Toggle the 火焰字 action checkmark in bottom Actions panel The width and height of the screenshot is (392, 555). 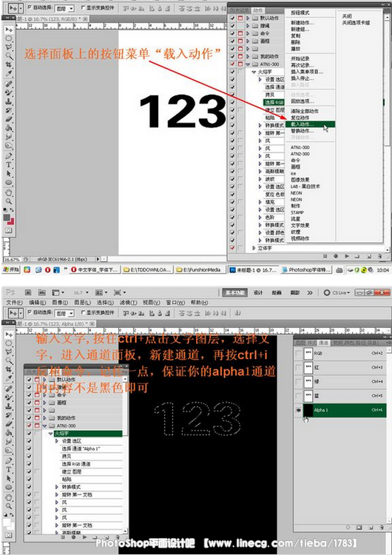[x=30, y=433]
